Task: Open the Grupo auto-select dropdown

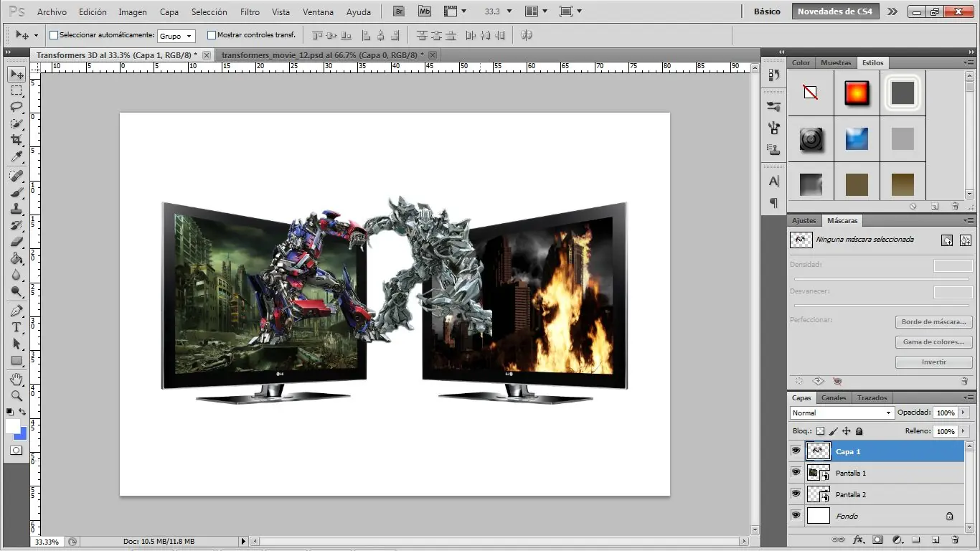Action: click(x=176, y=36)
